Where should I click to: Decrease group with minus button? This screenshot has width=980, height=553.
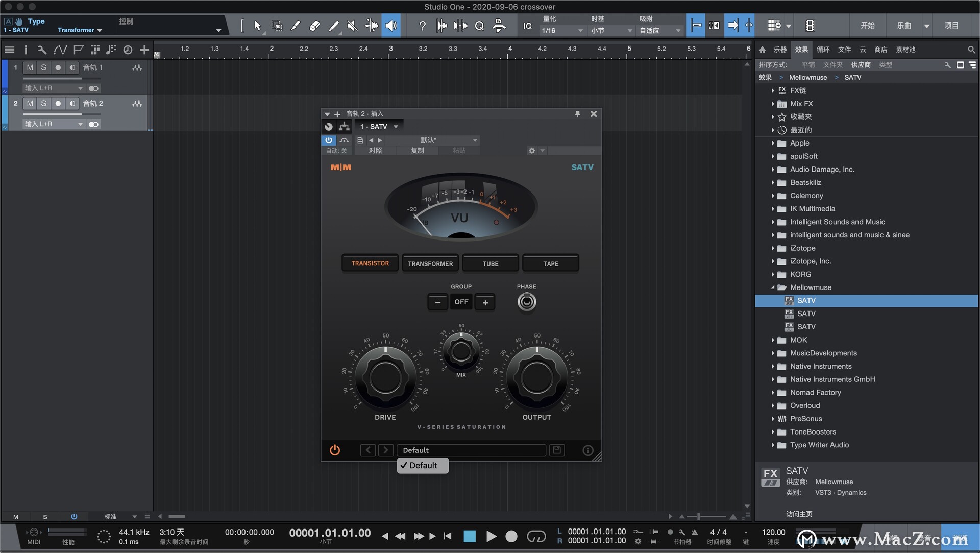pyautogui.click(x=437, y=302)
